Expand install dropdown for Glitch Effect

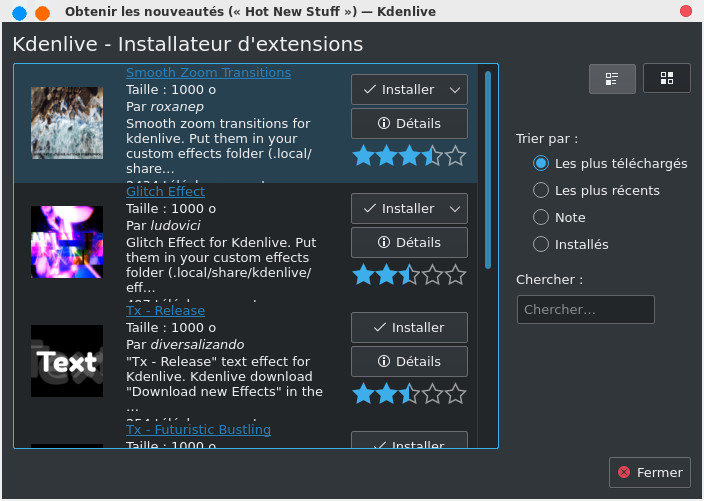point(455,209)
